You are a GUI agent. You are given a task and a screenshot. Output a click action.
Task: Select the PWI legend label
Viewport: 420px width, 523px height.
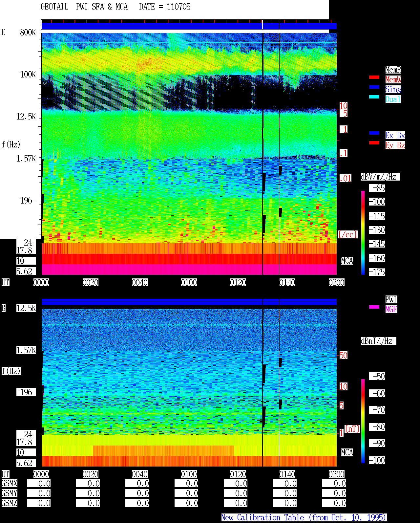[x=391, y=299]
